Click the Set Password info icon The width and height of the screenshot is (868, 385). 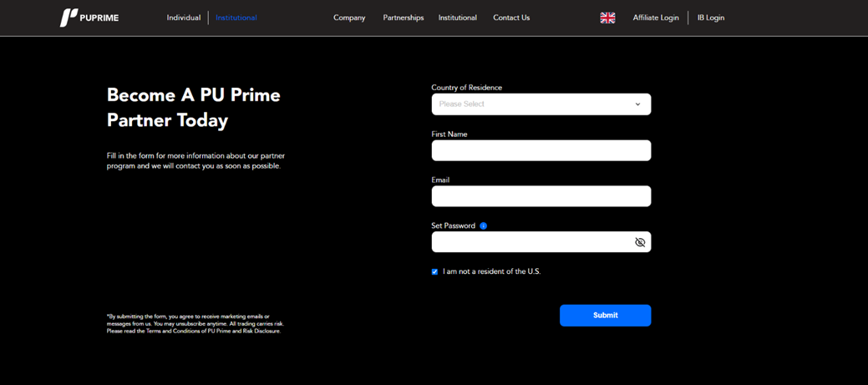484,225
